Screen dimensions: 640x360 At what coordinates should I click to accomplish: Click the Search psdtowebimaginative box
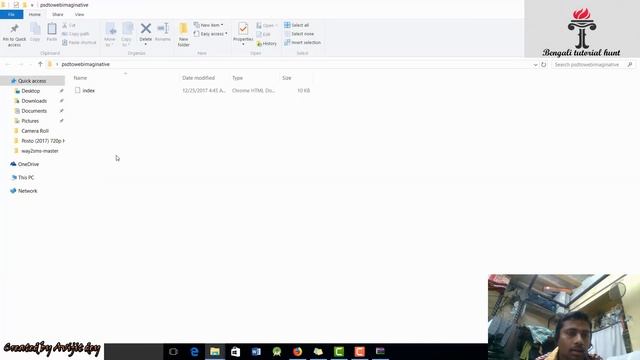[x=592, y=64]
